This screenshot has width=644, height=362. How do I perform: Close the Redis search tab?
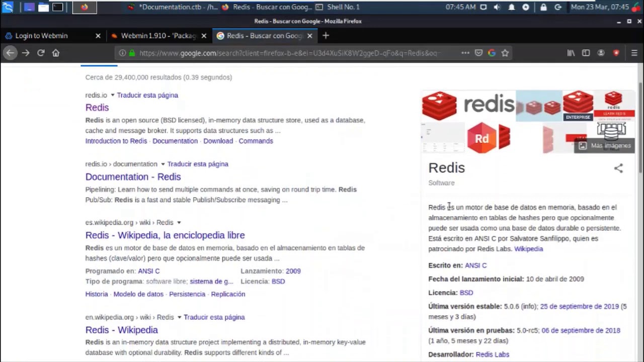309,36
